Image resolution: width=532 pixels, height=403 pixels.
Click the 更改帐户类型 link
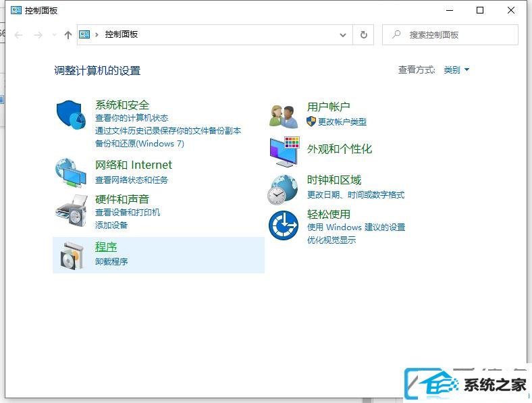coord(342,122)
